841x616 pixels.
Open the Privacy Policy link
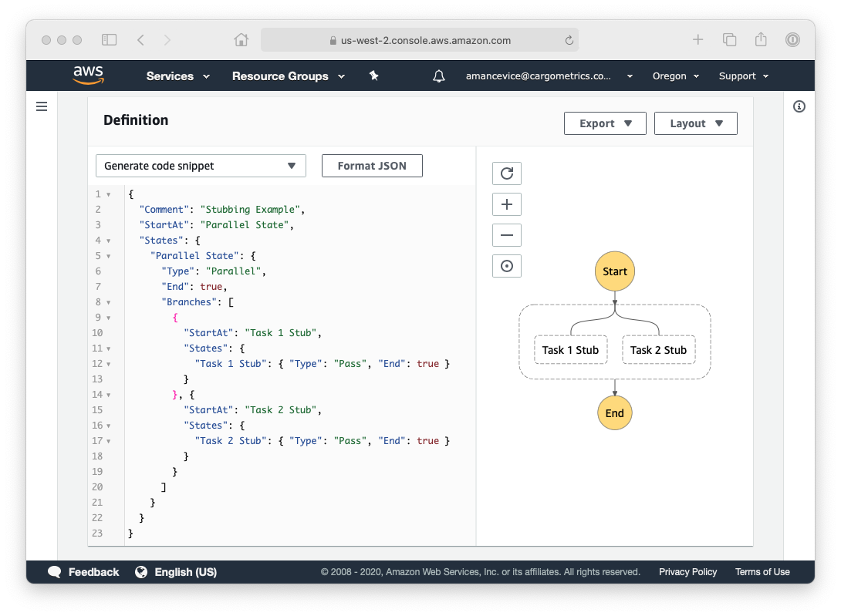click(687, 572)
